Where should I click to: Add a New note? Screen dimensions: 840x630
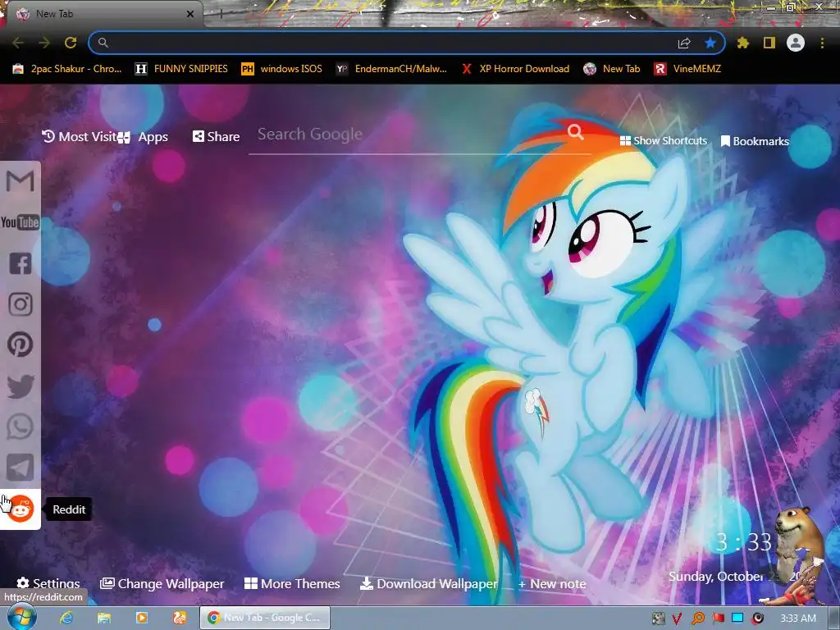(x=552, y=584)
